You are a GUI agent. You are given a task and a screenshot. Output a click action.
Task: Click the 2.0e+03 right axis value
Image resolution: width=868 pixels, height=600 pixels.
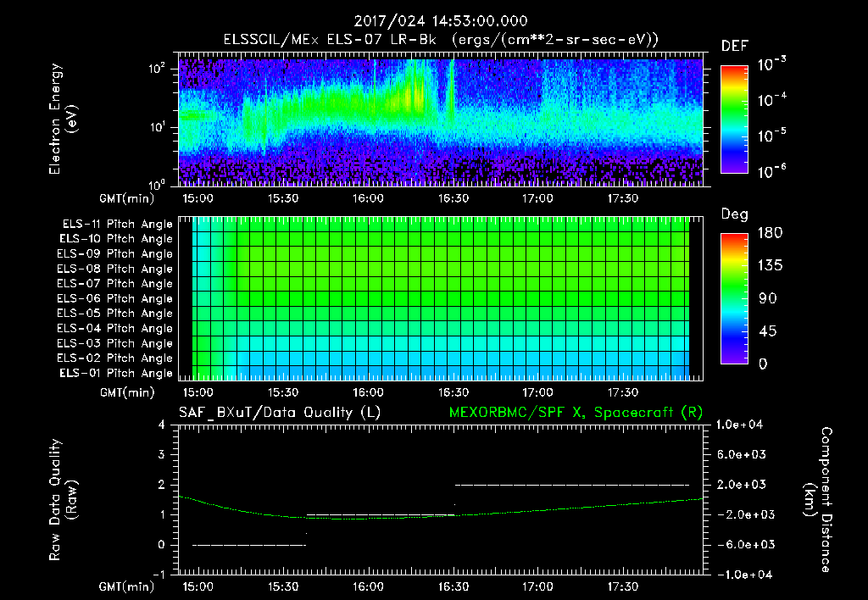742,485
